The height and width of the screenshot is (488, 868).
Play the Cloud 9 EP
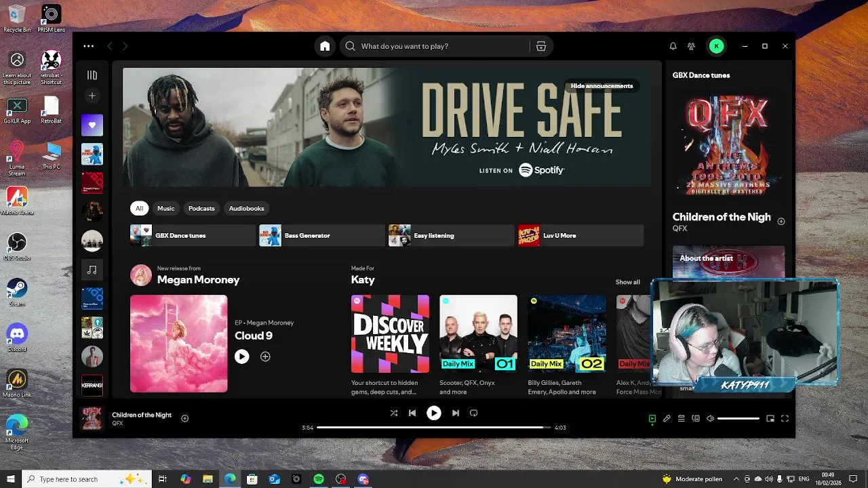pyautogui.click(x=241, y=357)
